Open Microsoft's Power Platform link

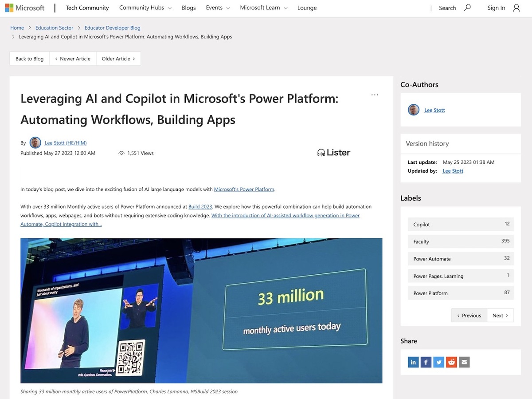(244, 189)
